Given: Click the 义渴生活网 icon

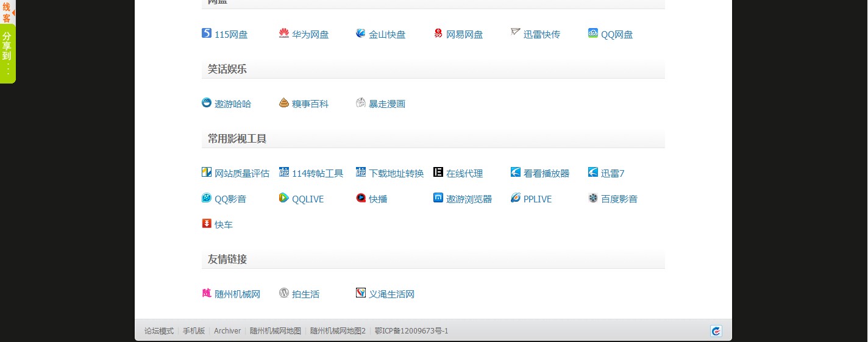Looking at the screenshot, I should (x=361, y=293).
